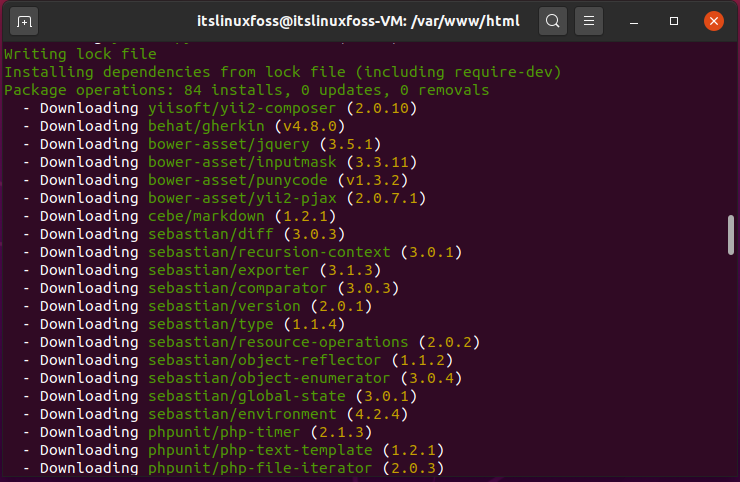This screenshot has width=740, height=482.
Task: Click sebastian/object-reflector package name
Action: click(265, 360)
